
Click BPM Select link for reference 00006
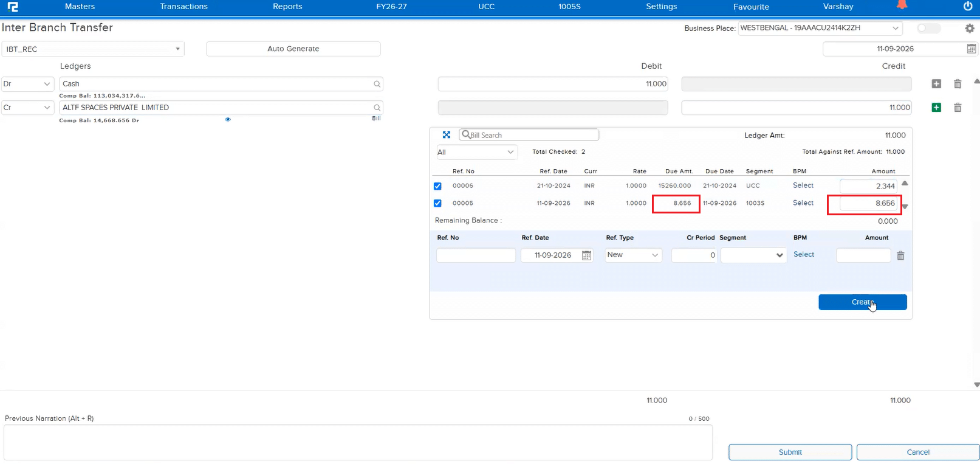point(803,185)
